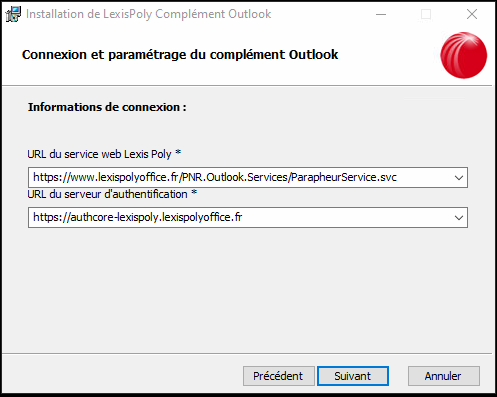Minimize the LexisPoly installation window
497x397 pixels.
tap(381, 14)
